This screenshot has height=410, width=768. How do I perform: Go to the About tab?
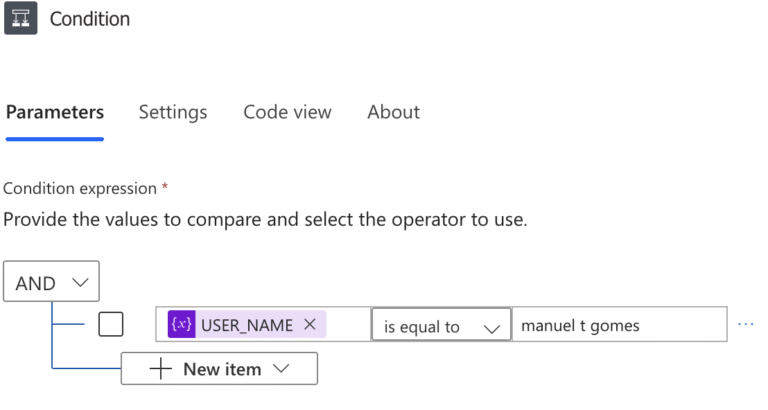pyautogui.click(x=393, y=112)
